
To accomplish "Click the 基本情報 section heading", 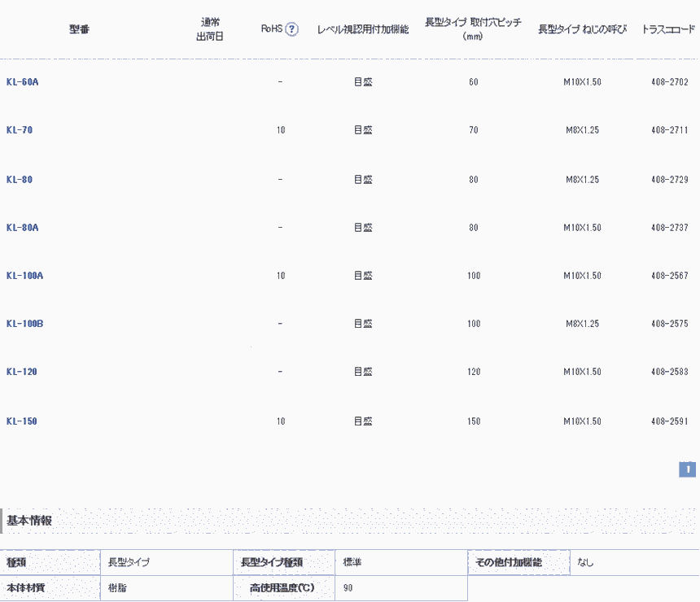I will [x=29, y=521].
